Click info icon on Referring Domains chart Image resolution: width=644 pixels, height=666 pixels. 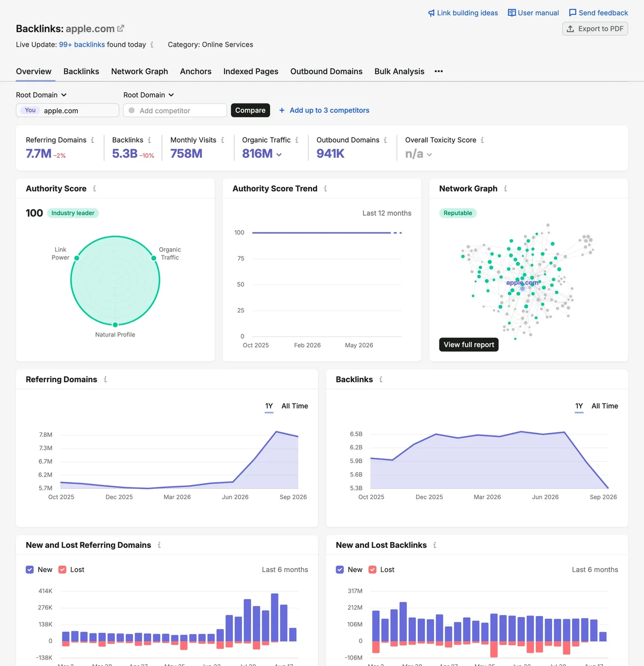[x=105, y=379]
